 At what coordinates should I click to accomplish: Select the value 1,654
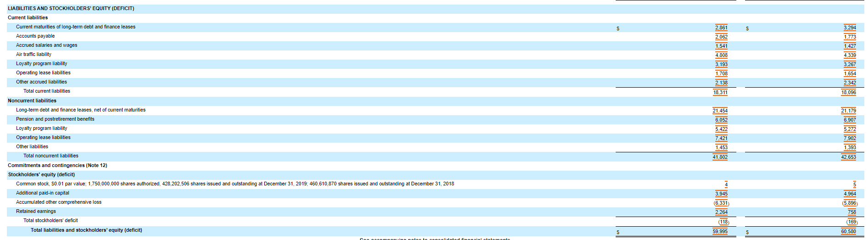(x=850, y=73)
